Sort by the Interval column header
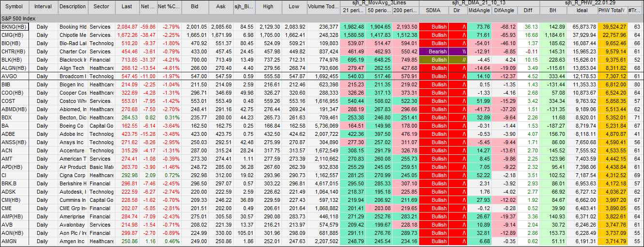 pyautogui.click(x=43, y=7)
